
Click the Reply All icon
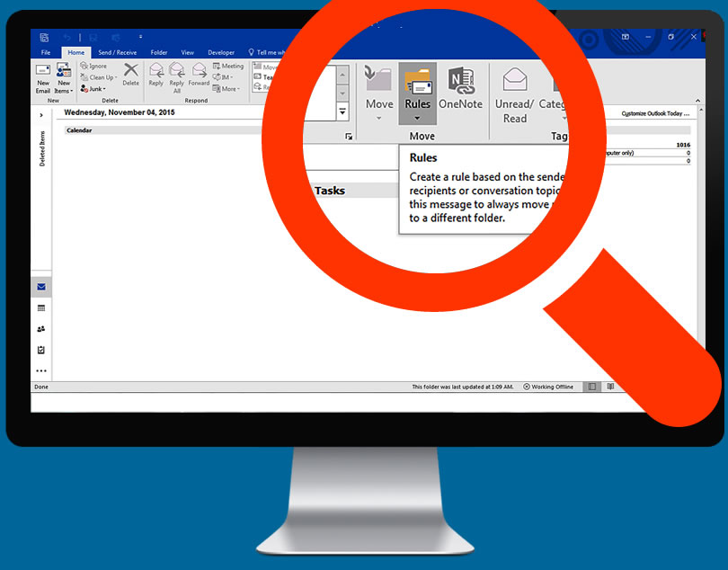tap(177, 72)
